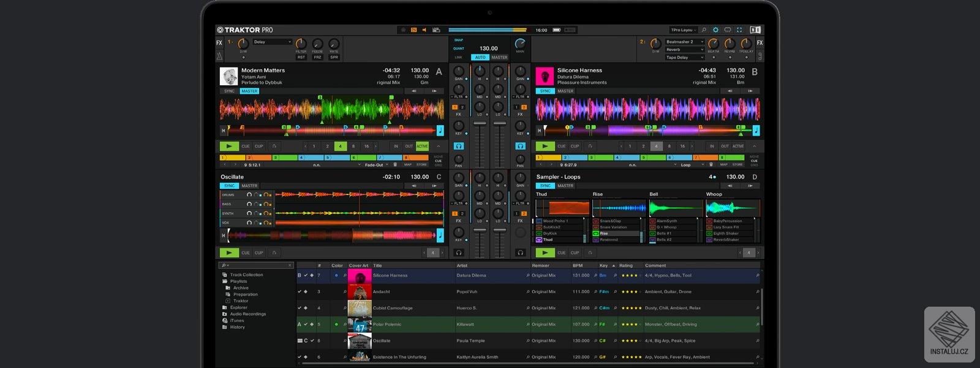Open the TPro Layout selector dropdown
The width and height of the screenshot is (980, 368).
[683, 29]
